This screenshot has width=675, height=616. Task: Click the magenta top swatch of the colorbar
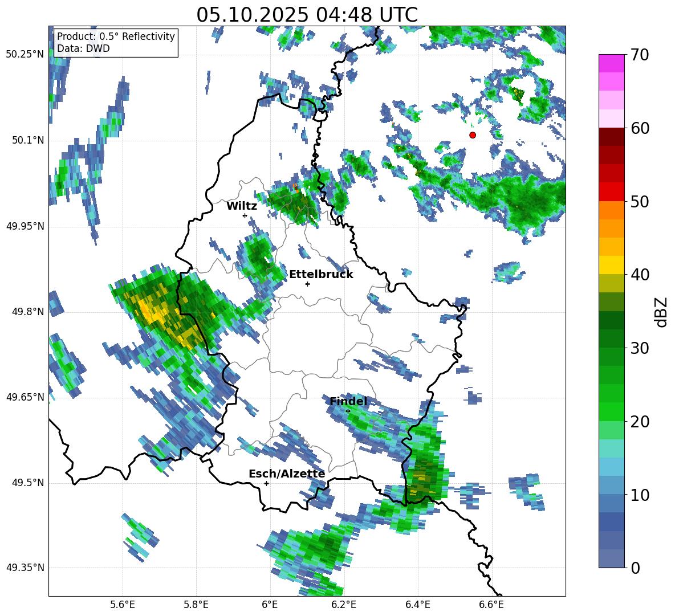[611, 63]
